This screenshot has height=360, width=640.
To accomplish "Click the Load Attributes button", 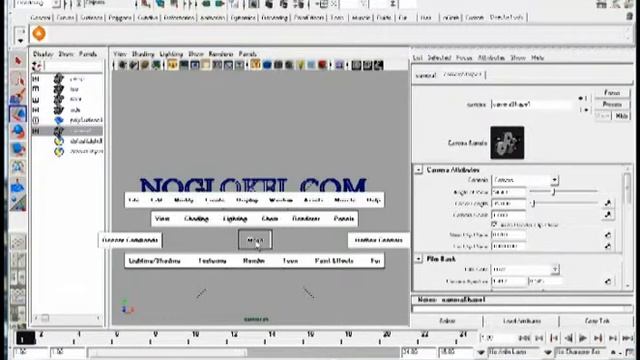I will point(522,321).
